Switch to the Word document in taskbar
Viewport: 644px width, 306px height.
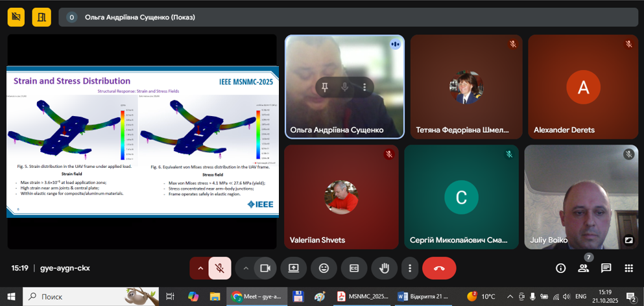point(423,296)
